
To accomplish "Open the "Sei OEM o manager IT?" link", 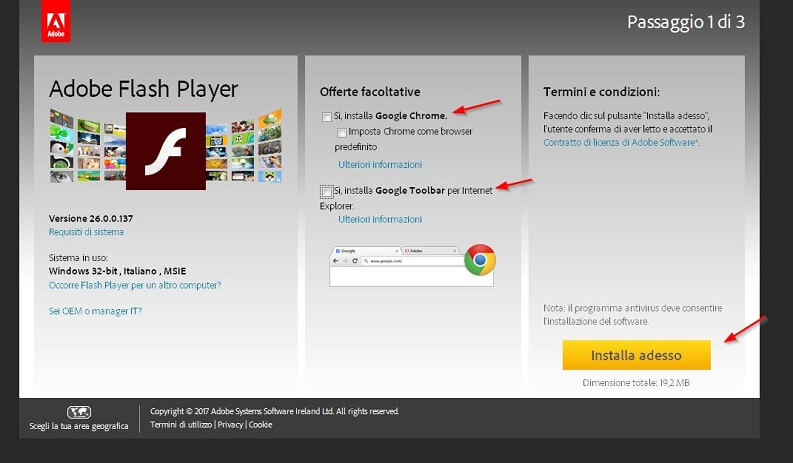I will coord(95,311).
